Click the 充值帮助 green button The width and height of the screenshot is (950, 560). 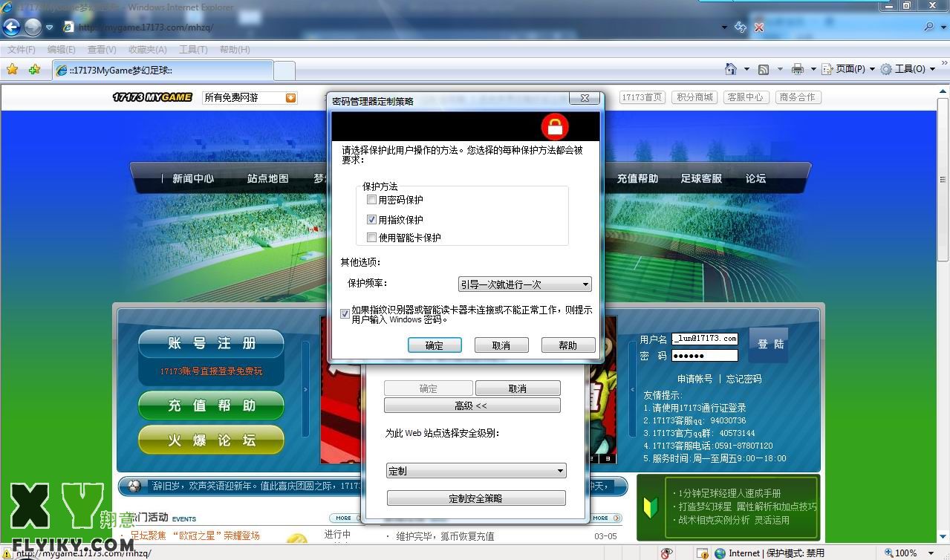point(211,406)
